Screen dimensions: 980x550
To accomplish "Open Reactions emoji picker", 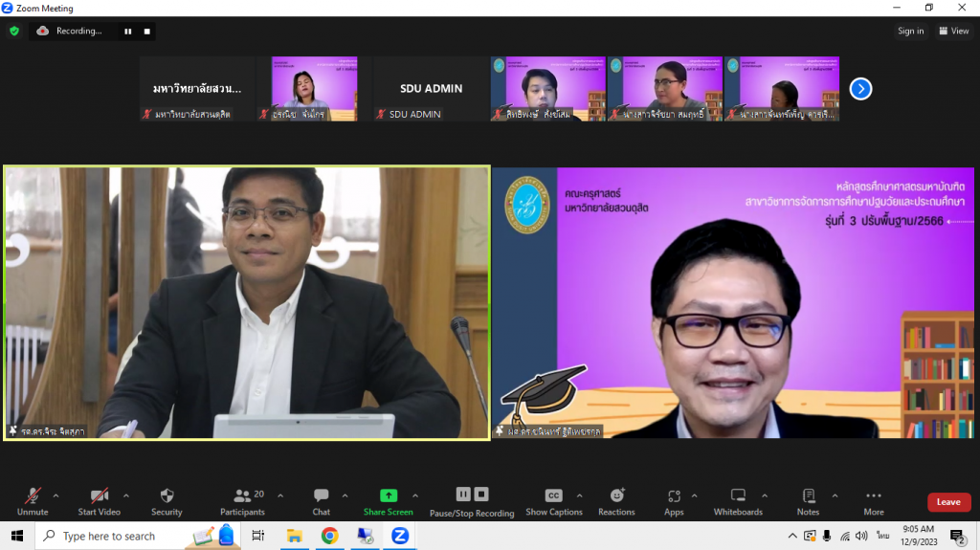I will (x=616, y=495).
